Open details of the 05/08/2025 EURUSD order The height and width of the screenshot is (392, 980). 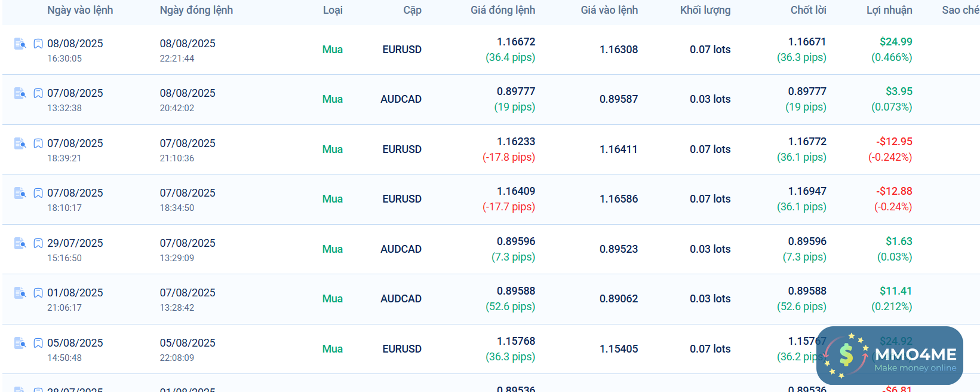(20, 343)
